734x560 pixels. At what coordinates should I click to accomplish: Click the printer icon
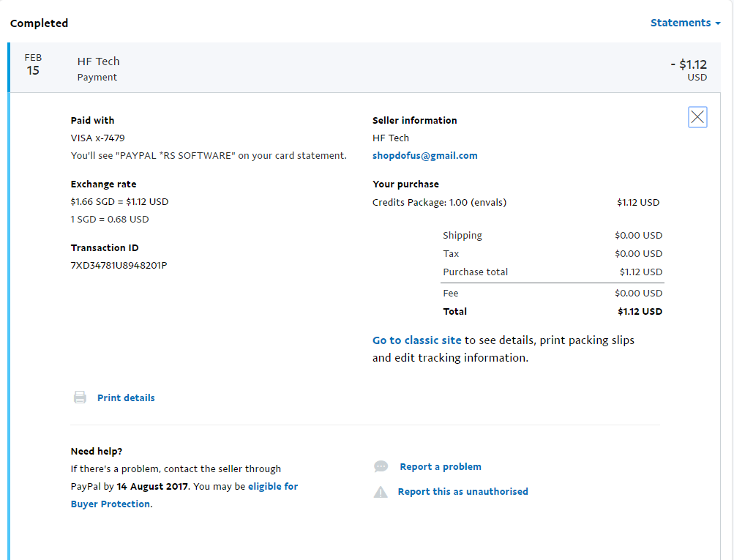(80, 397)
